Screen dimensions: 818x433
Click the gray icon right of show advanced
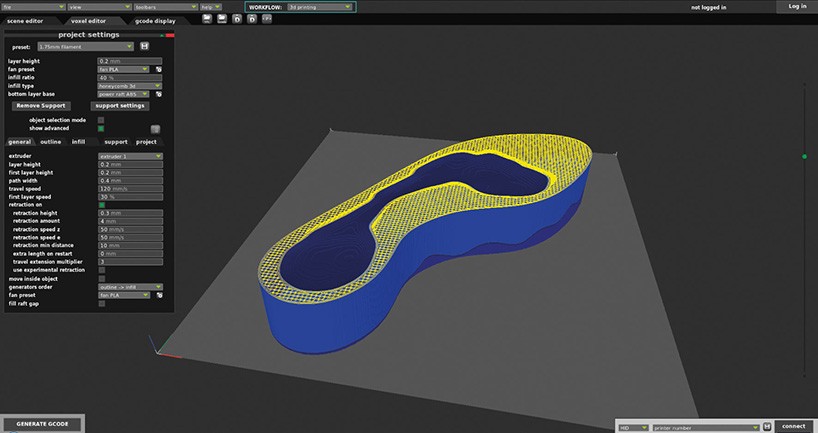click(156, 129)
